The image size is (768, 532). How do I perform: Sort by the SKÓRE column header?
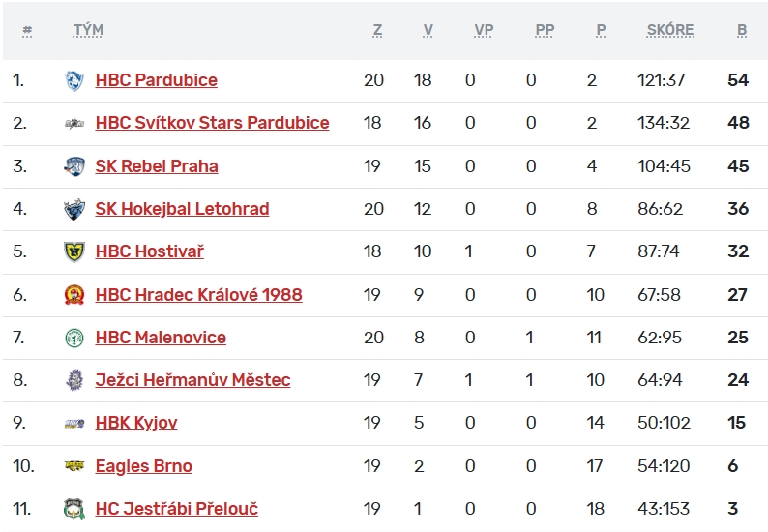click(x=670, y=30)
